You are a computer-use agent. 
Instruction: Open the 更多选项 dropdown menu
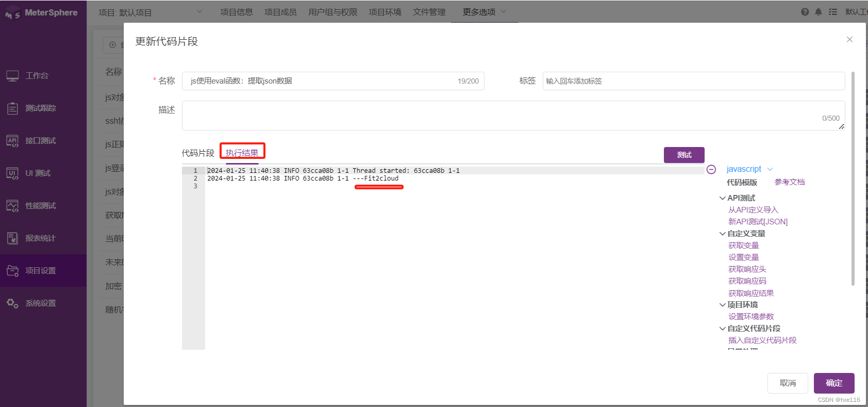click(485, 12)
